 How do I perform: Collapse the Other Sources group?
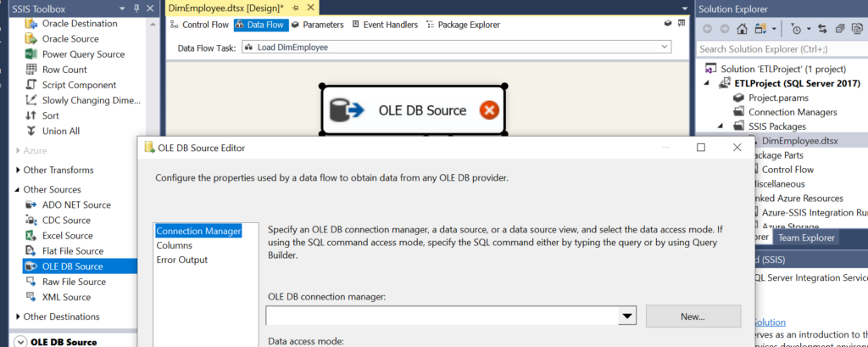19,189
